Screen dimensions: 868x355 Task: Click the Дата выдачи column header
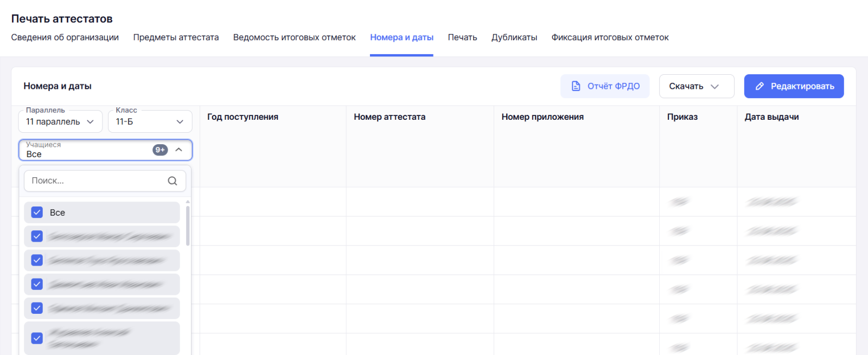[771, 117]
